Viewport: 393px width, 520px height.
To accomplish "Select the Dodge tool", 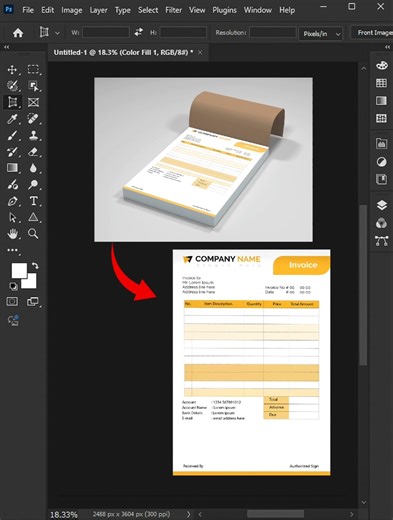I will [33, 184].
